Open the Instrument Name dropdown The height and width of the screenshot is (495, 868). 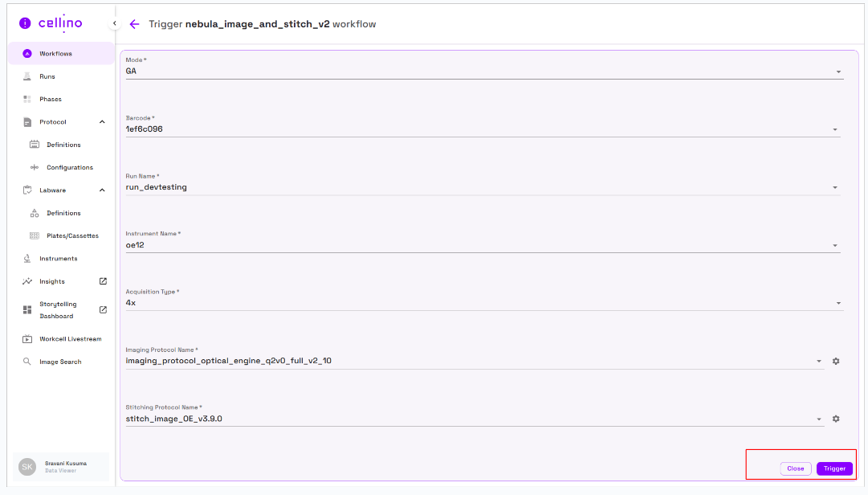coord(835,246)
